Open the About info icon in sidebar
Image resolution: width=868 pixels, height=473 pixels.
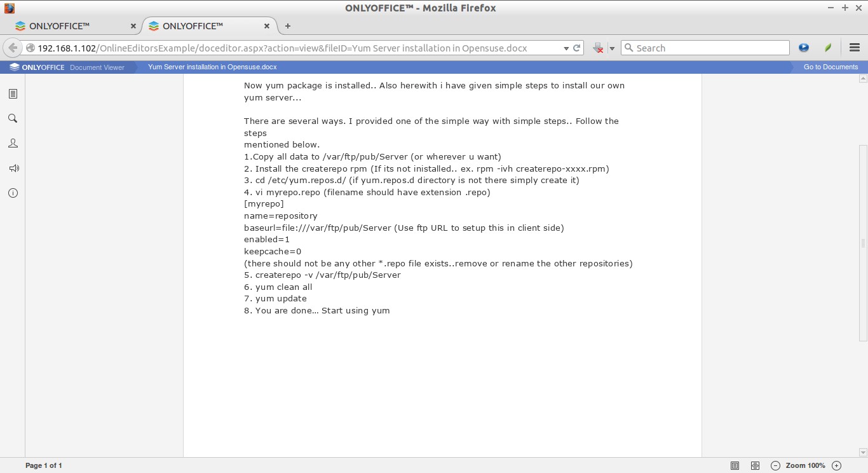[13, 193]
